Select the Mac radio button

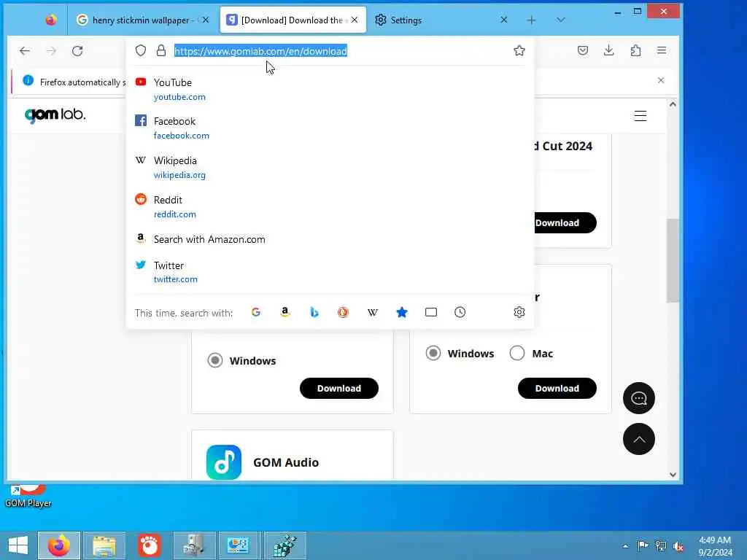click(517, 354)
